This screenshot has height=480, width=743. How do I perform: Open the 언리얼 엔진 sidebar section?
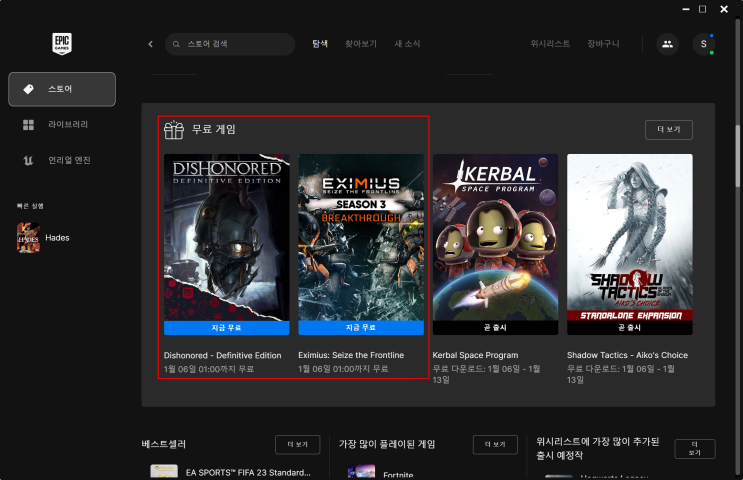point(62,160)
